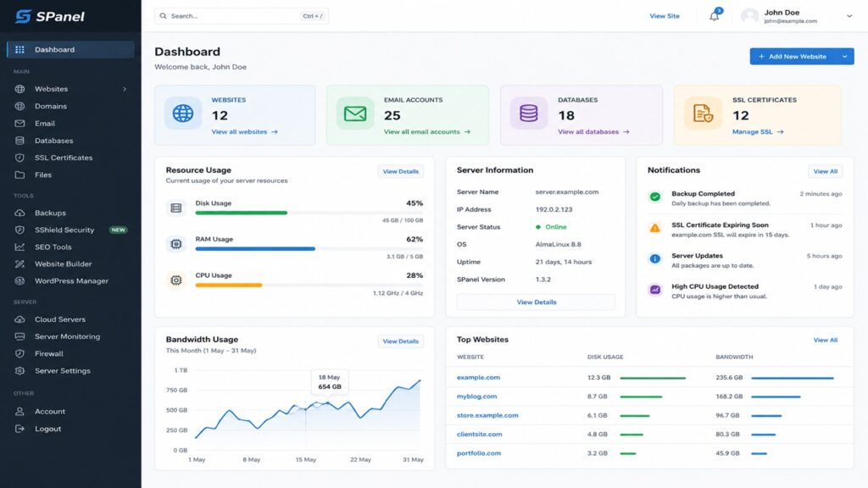Click the Databases card stack icon
Viewport: 868px width, 488px height.
[529, 114]
